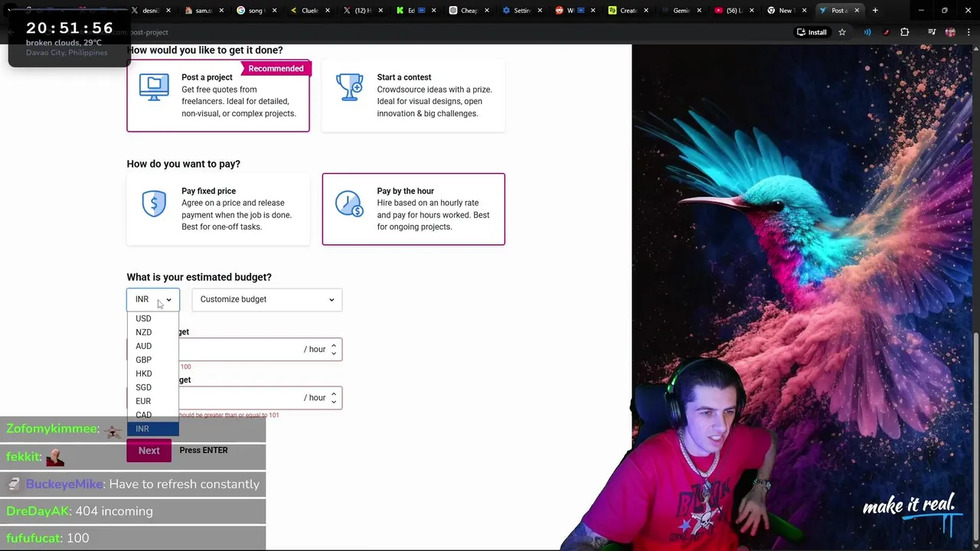The height and width of the screenshot is (551, 980).
Task: Select GBP currency option
Action: click(x=152, y=360)
